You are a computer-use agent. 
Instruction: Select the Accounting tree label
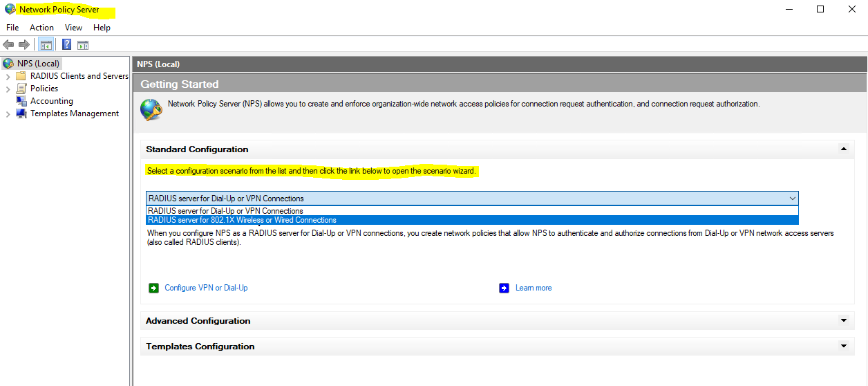coord(52,101)
